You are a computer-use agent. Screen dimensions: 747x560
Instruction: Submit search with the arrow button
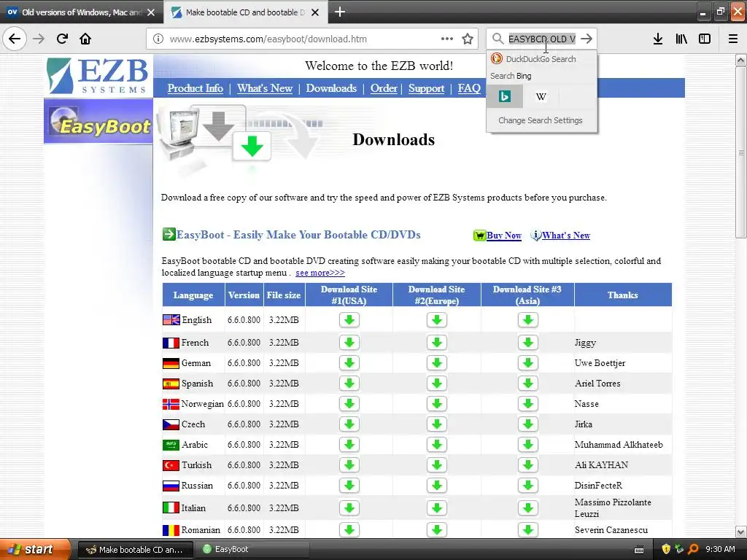click(x=587, y=39)
